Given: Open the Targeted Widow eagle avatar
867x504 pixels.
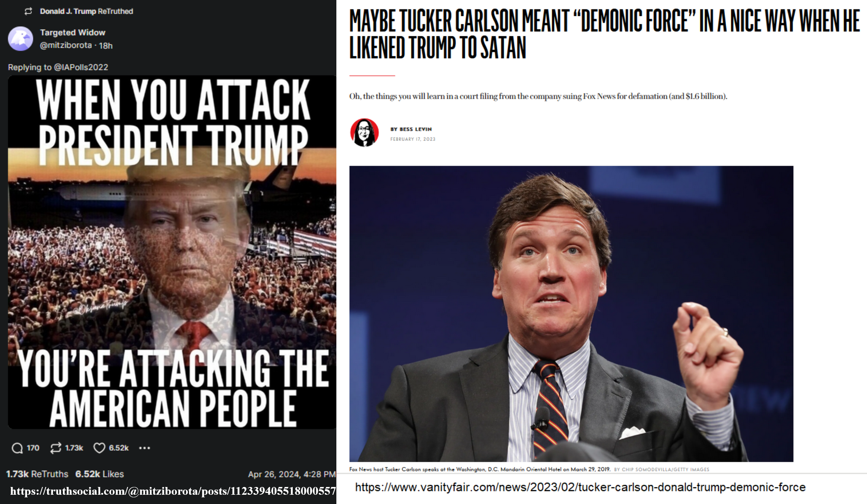Looking at the screenshot, I should click(21, 38).
